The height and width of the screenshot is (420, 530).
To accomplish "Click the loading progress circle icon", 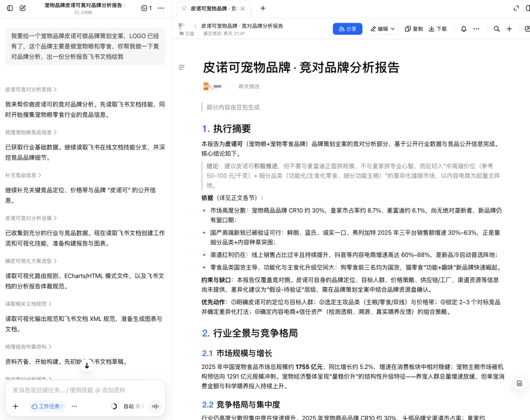I will pos(114,406).
